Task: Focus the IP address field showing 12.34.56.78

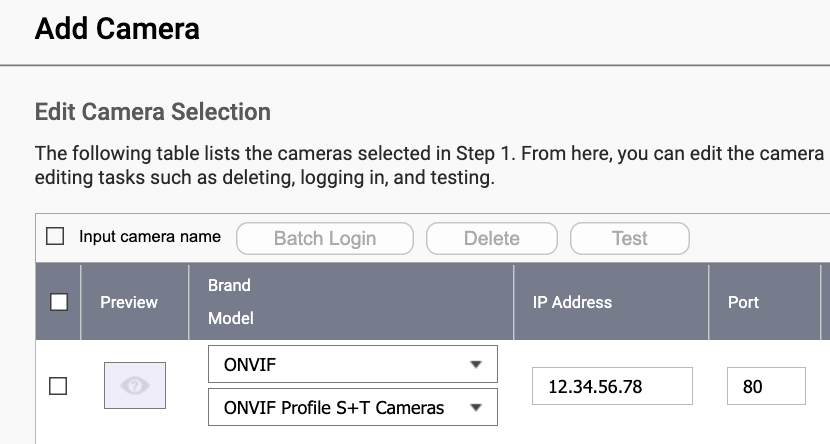Action: [x=612, y=386]
